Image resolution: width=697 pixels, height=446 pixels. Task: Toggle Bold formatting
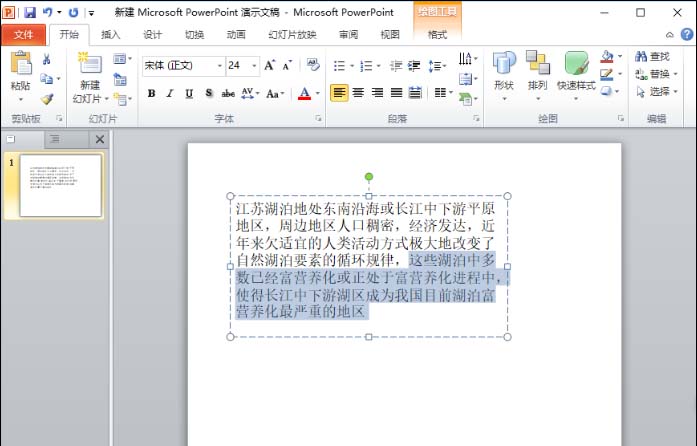pos(151,93)
